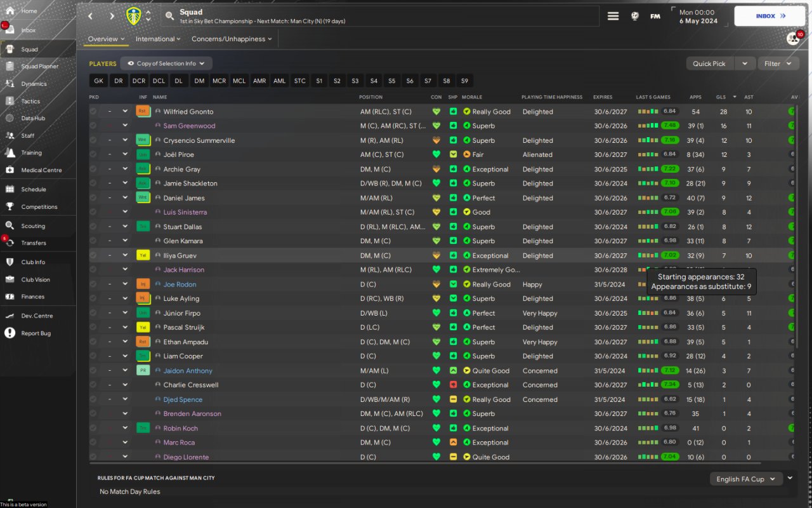Click the Report Bug icon
The width and height of the screenshot is (812, 508).
[10, 333]
